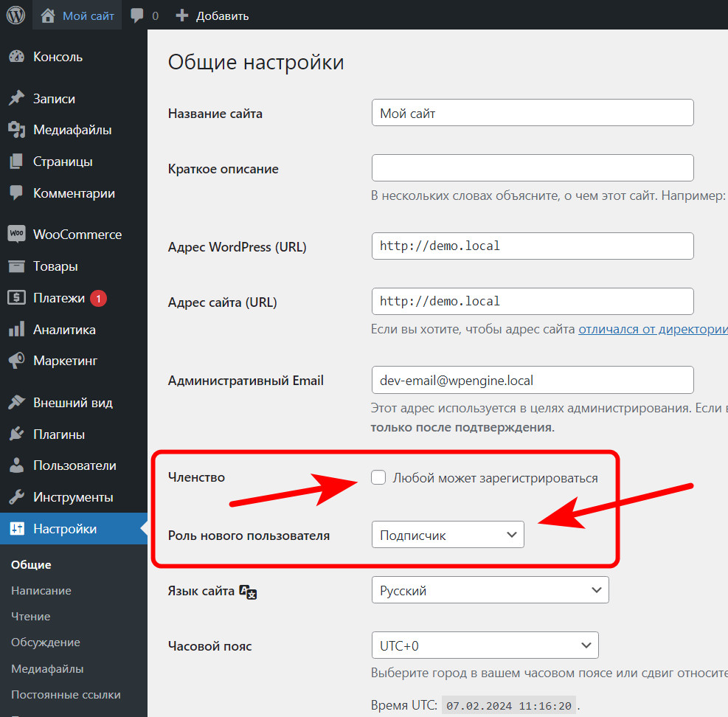Click the Консоль dashboard gauge icon
The image size is (728, 717).
[17, 57]
